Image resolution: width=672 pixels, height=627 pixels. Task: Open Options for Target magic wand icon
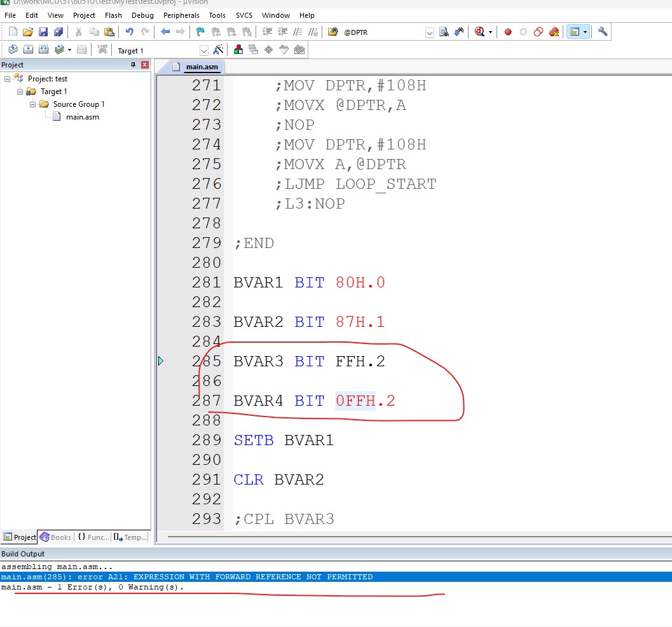coord(218,50)
